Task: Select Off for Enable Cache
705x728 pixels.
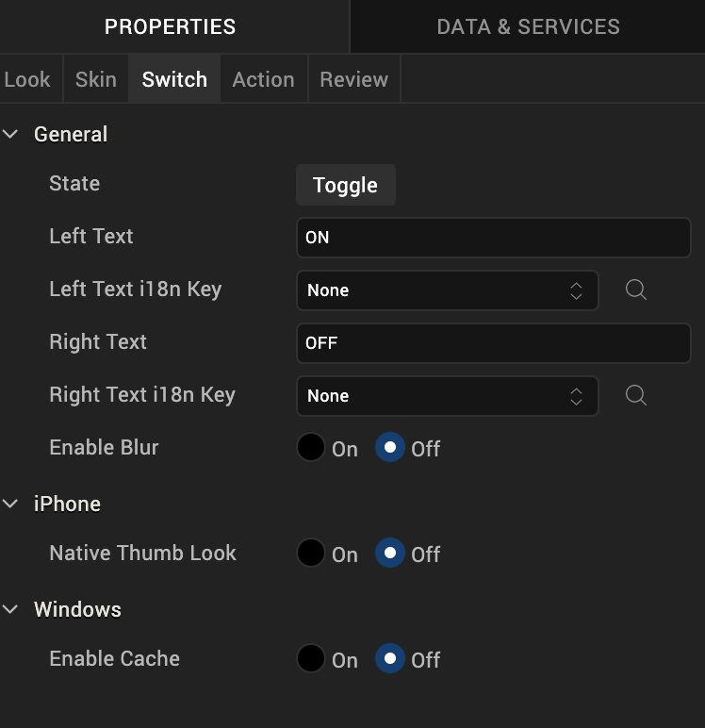Action: (390, 659)
